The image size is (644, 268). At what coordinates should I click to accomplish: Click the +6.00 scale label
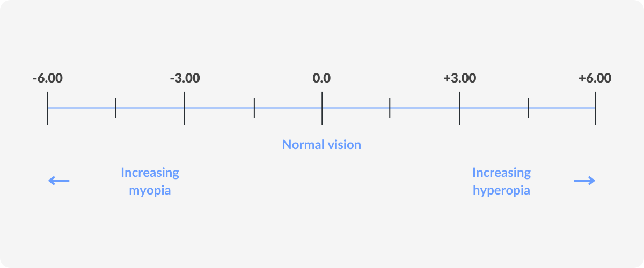click(595, 78)
